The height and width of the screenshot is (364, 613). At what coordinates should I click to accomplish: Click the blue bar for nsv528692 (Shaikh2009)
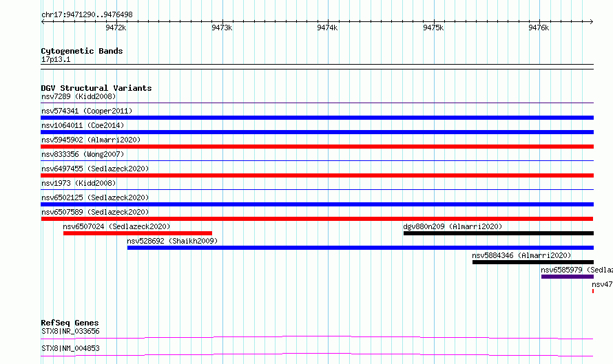360,248
